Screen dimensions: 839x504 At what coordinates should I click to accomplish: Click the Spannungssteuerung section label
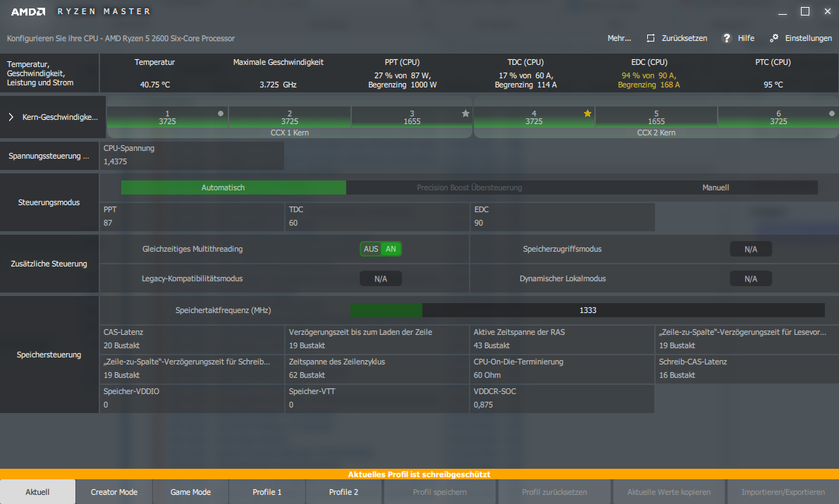point(49,156)
